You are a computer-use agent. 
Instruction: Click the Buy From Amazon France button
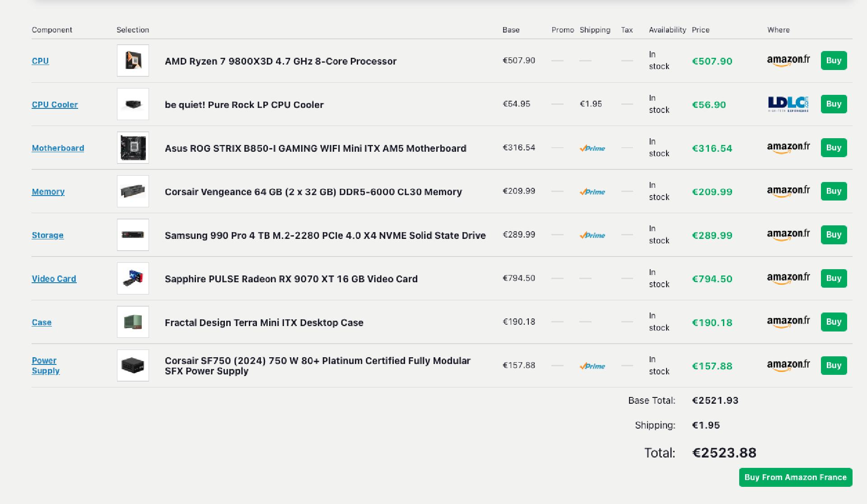click(796, 477)
